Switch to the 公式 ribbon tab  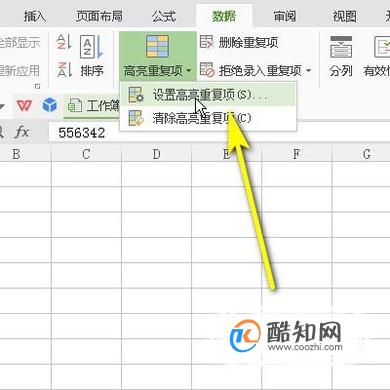(x=164, y=16)
